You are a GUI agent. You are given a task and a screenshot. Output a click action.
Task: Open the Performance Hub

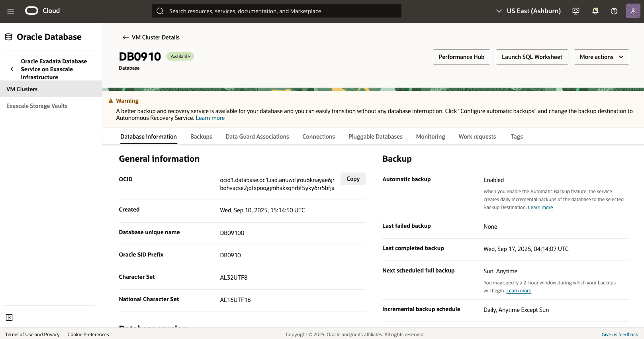click(x=462, y=57)
